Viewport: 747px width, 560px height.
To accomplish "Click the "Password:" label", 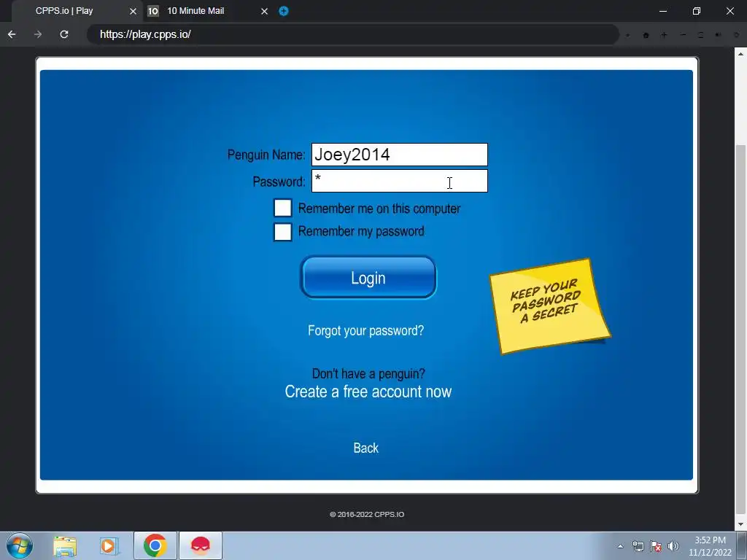I will point(279,182).
